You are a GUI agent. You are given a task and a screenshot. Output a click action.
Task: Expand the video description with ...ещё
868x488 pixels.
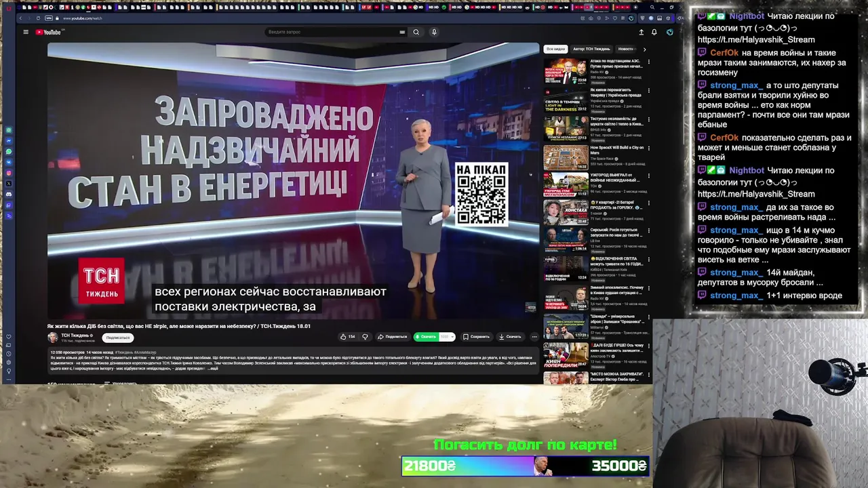pyautogui.click(x=213, y=368)
